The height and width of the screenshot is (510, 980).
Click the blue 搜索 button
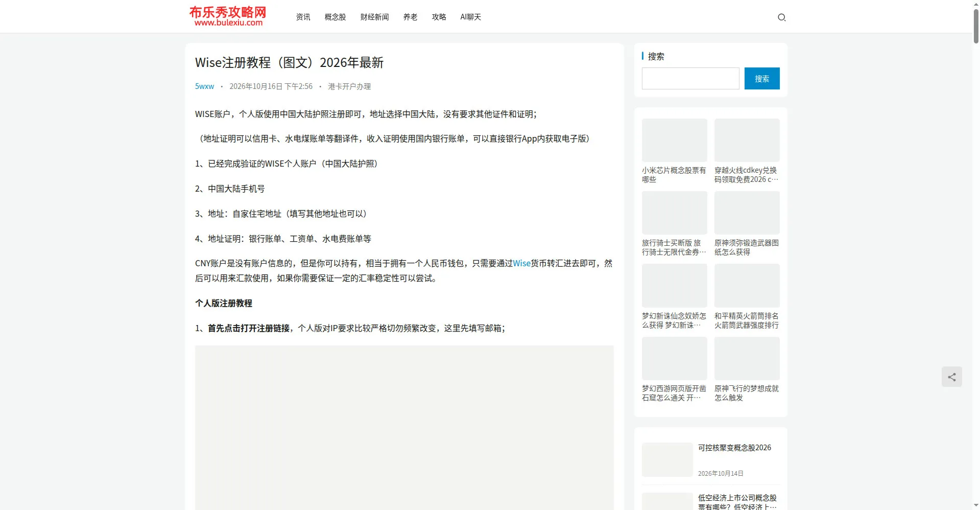coord(761,79)
